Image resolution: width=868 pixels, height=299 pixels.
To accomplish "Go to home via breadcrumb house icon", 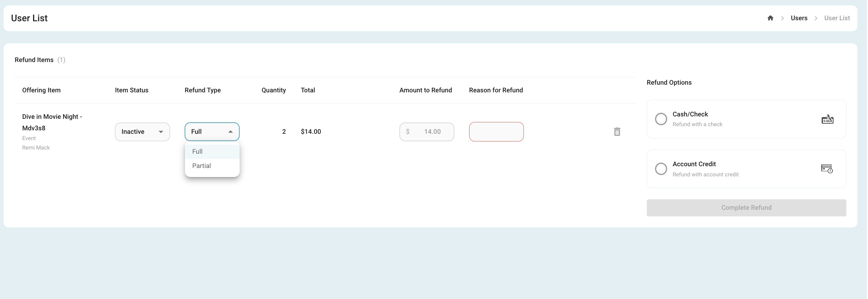I will 770,18.
